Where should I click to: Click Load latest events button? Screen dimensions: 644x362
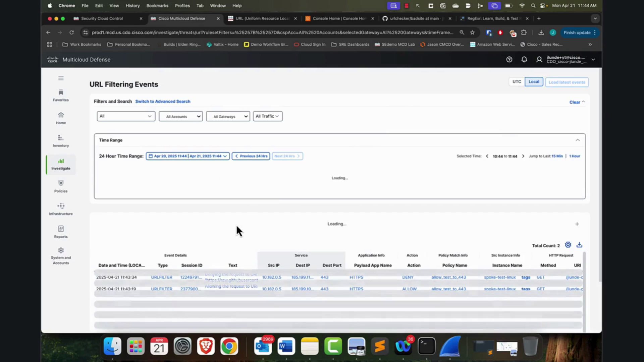pyautogui.click(x=567, y=82)
